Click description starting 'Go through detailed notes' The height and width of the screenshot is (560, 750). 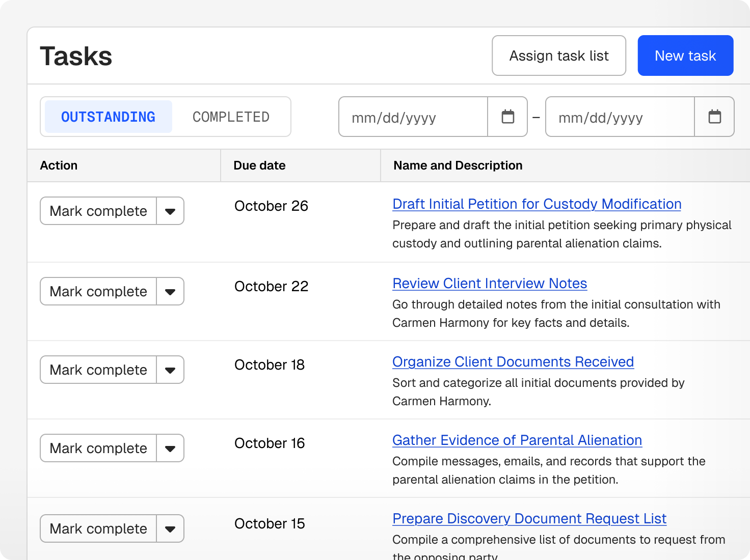[x=556, y=314]
